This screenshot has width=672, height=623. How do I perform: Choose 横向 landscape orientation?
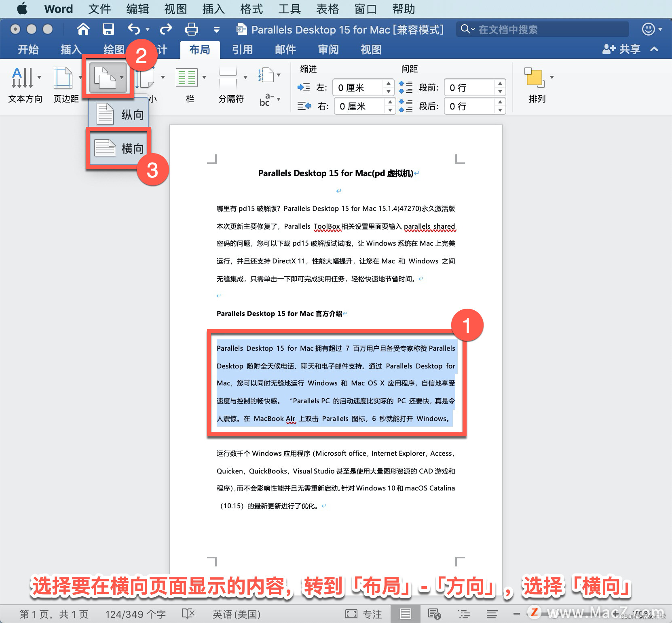click(119, 149)
